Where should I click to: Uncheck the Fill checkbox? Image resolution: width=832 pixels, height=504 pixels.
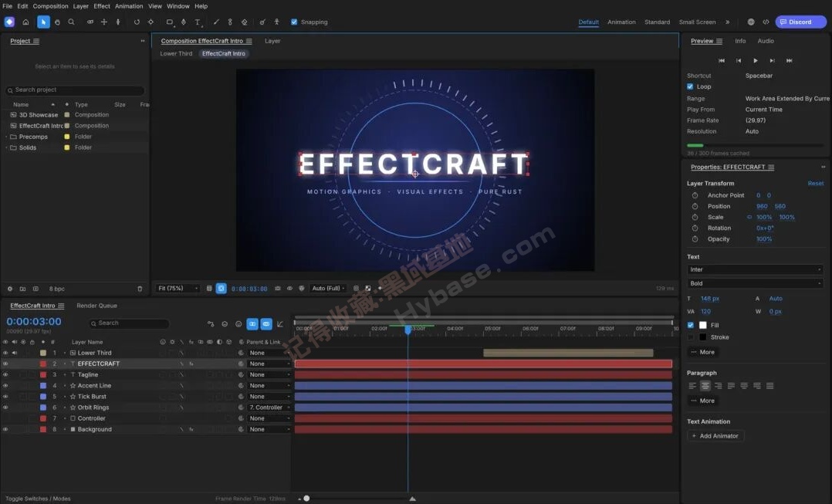click(690, 325)
